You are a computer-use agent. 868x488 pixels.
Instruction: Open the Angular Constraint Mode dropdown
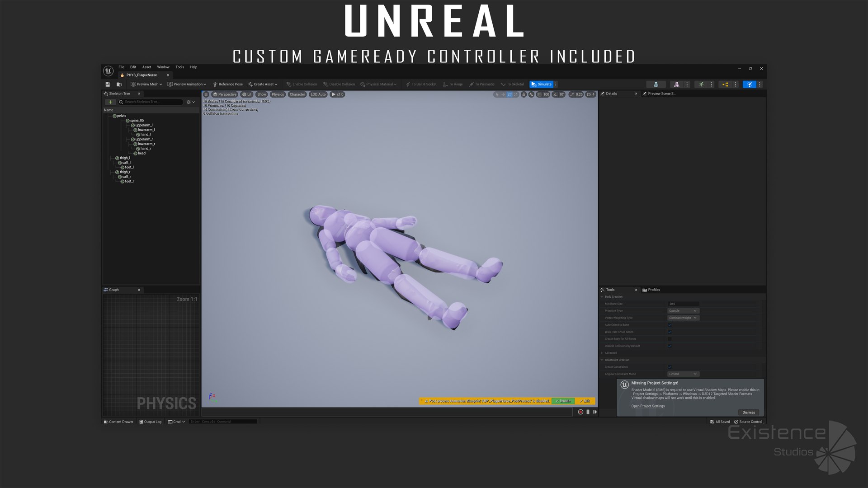683,374
